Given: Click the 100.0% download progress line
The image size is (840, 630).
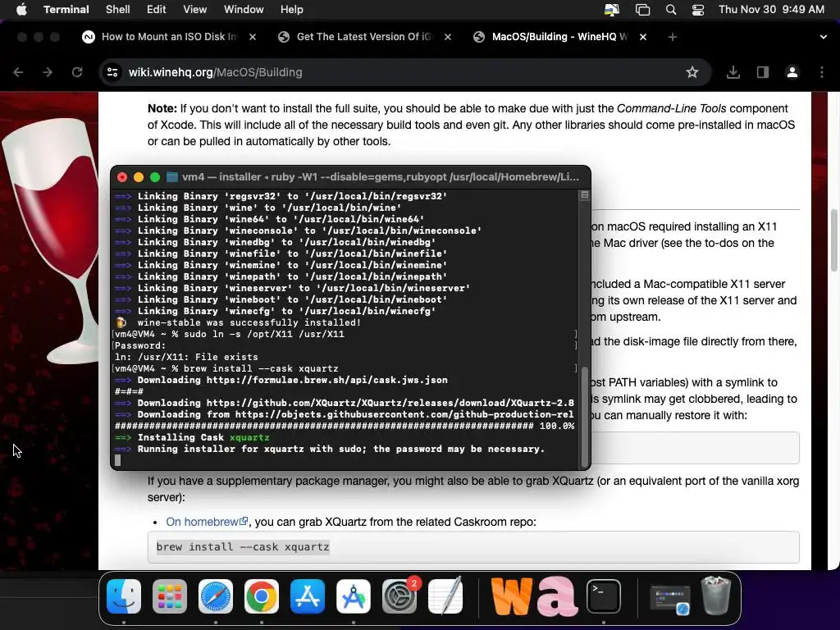Looking at the screenshot, I should coord(345,426).
